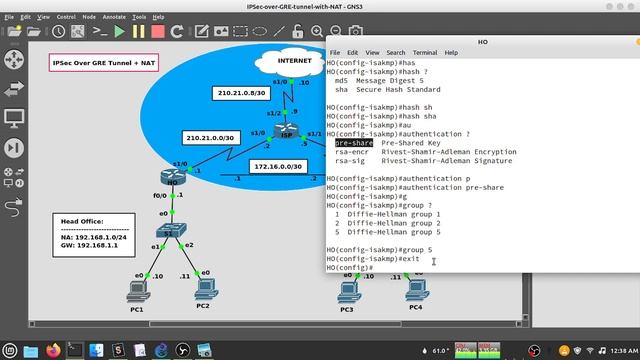Select PC1 computer node
The image size is (640, 360).
[x=138, y=292]
